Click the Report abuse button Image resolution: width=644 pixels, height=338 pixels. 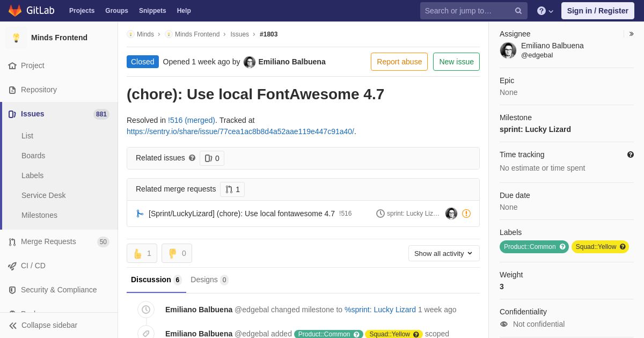pos(399,62)
